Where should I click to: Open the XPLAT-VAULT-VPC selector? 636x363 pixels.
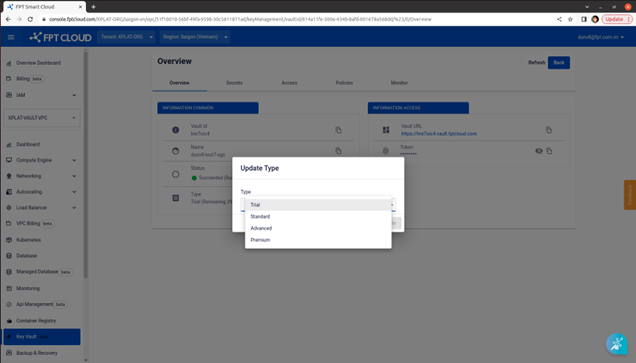[x=42, y=118]
